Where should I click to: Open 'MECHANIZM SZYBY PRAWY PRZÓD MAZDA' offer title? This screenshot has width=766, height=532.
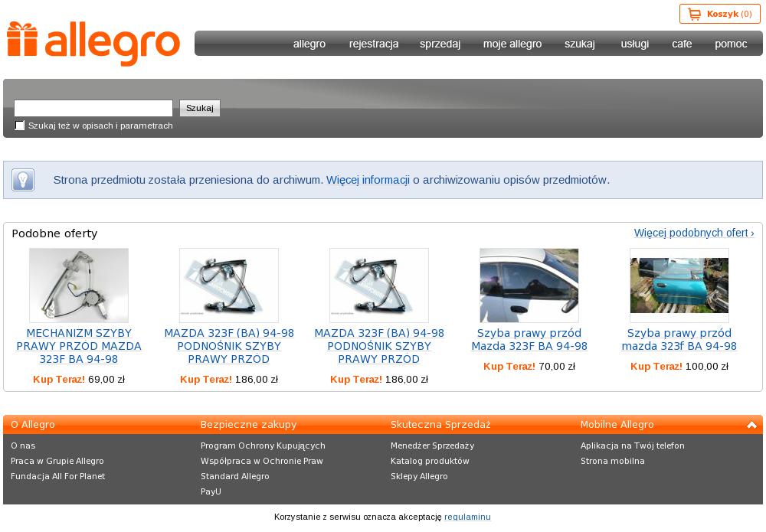point(79,346)
